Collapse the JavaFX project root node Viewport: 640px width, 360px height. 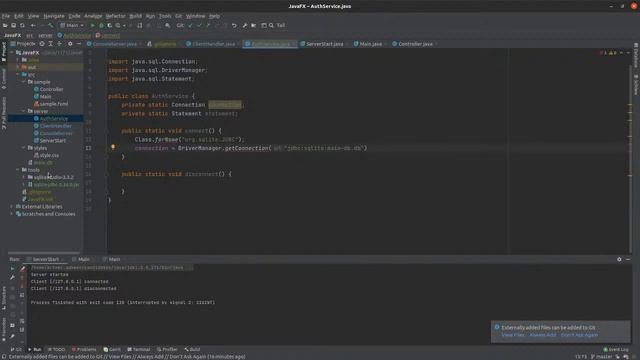point(12,53)
